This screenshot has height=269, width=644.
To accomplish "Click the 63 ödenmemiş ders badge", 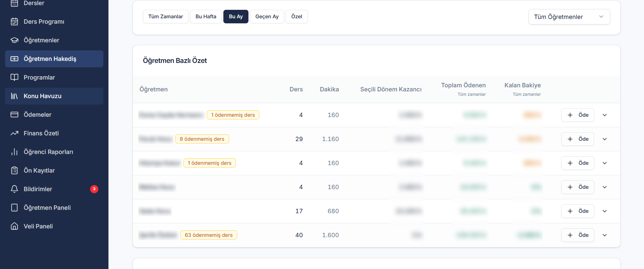I will pos(209,235).
